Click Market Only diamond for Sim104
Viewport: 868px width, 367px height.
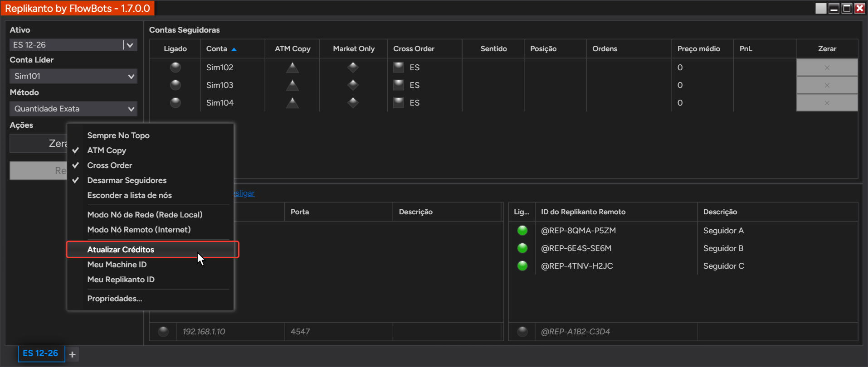(353, 103)
